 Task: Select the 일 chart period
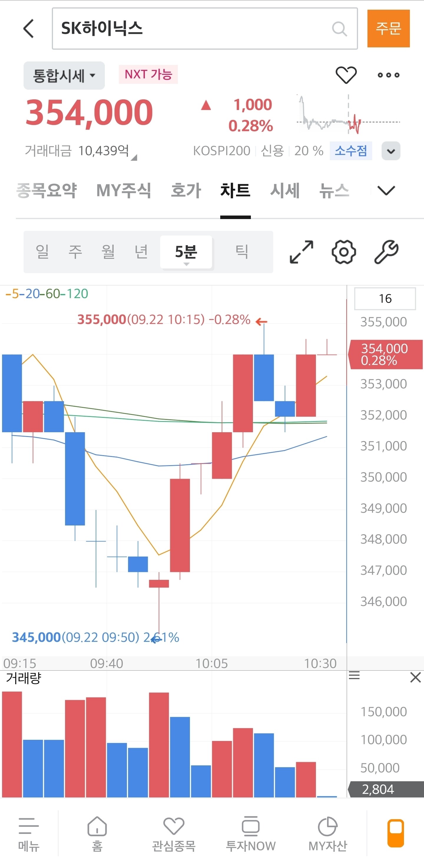tap(42, 252)
